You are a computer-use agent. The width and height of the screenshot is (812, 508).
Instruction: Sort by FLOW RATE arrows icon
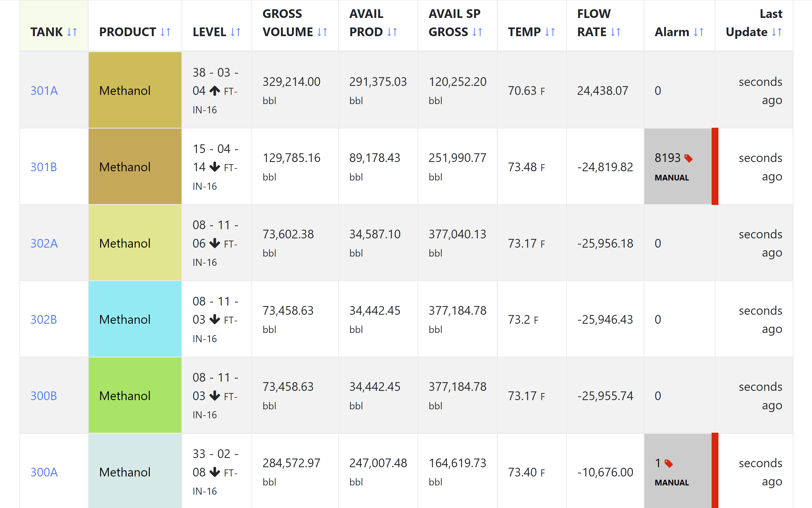point(615,32)
